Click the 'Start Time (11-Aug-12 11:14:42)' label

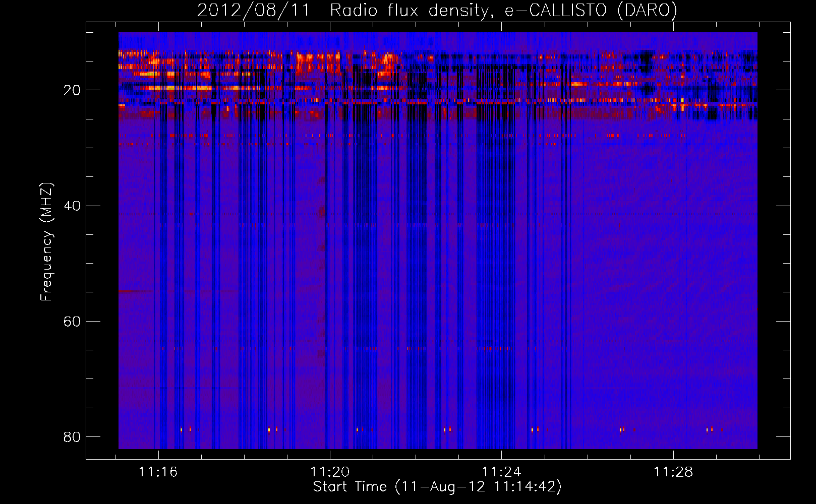(437, 487)
